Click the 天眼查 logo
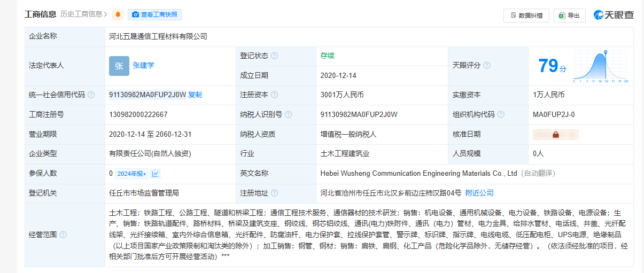 614,15
